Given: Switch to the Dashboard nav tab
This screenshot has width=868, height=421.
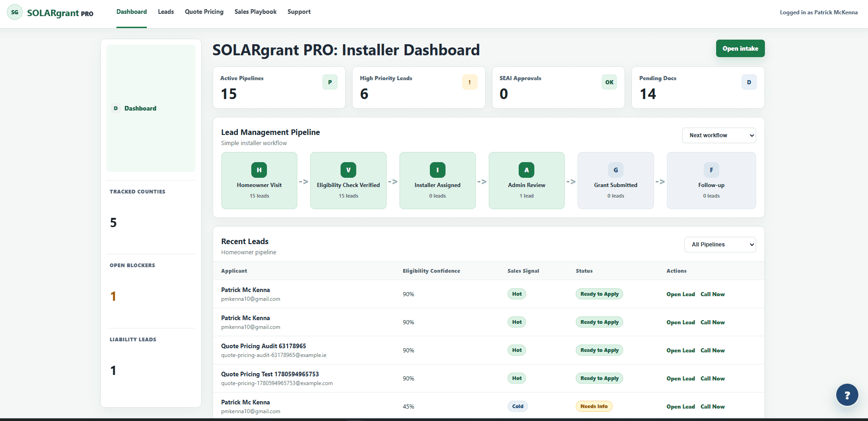Looking at the screenshot, I should pos(132,12).
